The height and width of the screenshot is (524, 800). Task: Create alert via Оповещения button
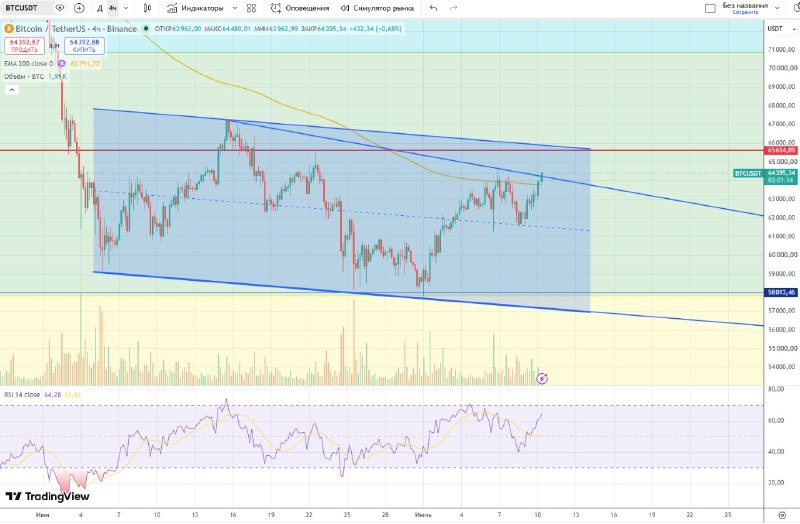coord(300,8)
